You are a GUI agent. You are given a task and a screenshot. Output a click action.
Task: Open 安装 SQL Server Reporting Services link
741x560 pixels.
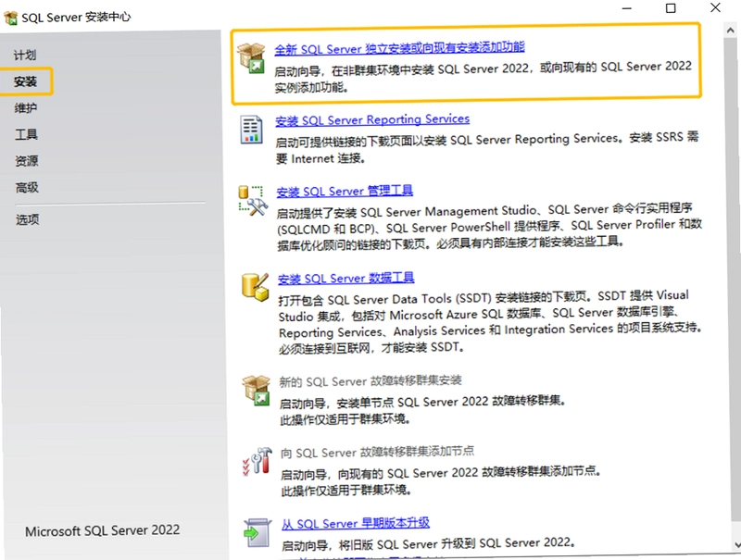pos(372,120)
